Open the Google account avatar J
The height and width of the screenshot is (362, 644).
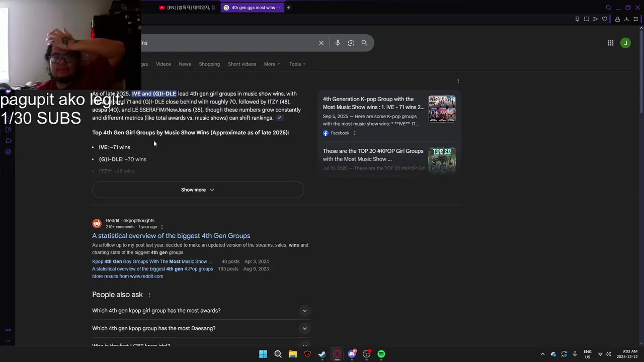point(625,43)
